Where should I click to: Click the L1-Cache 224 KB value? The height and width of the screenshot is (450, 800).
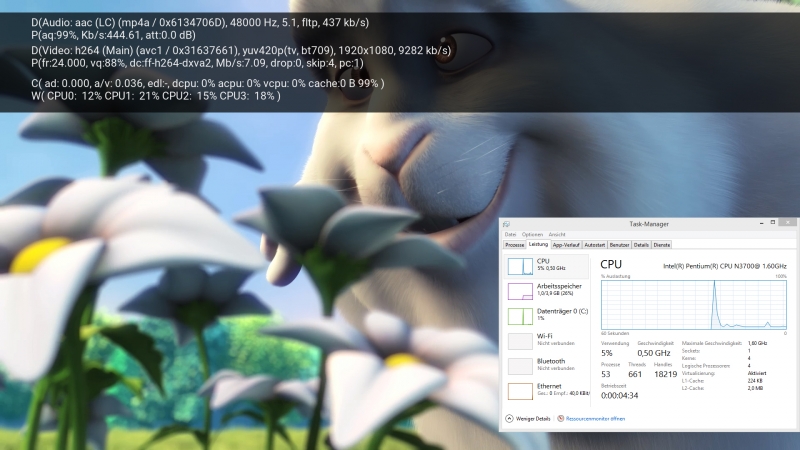coord(755,381)
